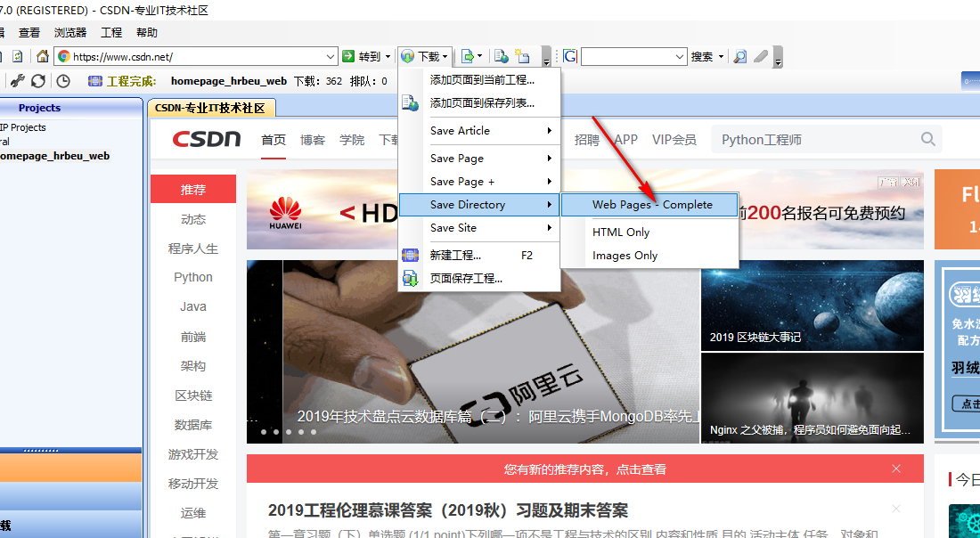Image resolution: width=980 pixels, height=538 pixels.
Task: Click the circular refresh icon near the wrench
Action: (37, 80)
